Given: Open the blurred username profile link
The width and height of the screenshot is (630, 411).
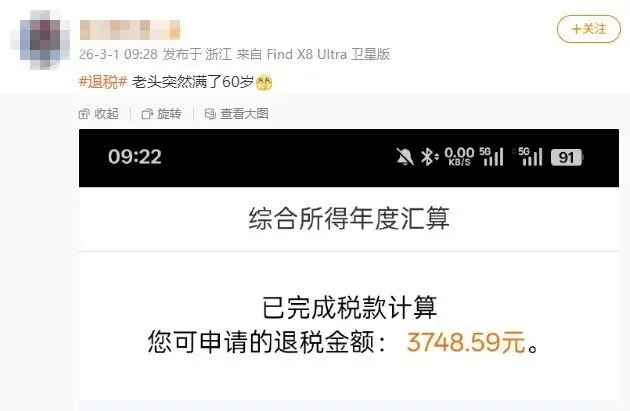Looking at the screenshot, I should click(130, 30).
